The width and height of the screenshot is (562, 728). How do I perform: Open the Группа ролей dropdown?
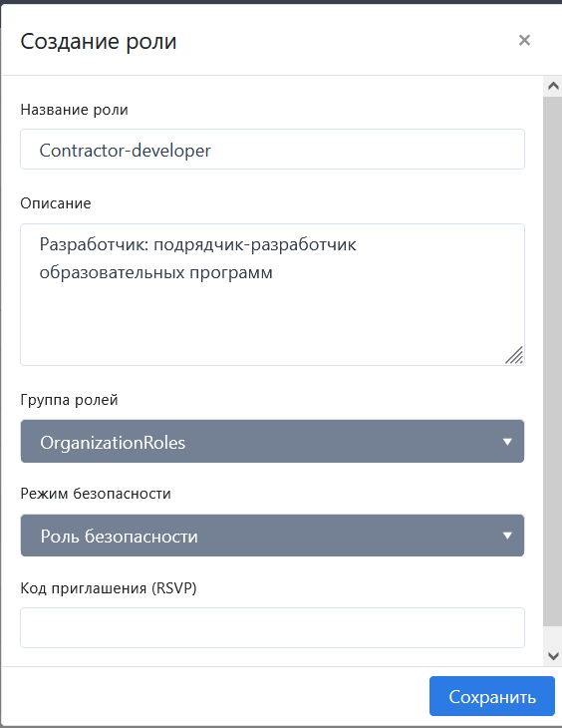pyautogui.click(x=272, y=442)
